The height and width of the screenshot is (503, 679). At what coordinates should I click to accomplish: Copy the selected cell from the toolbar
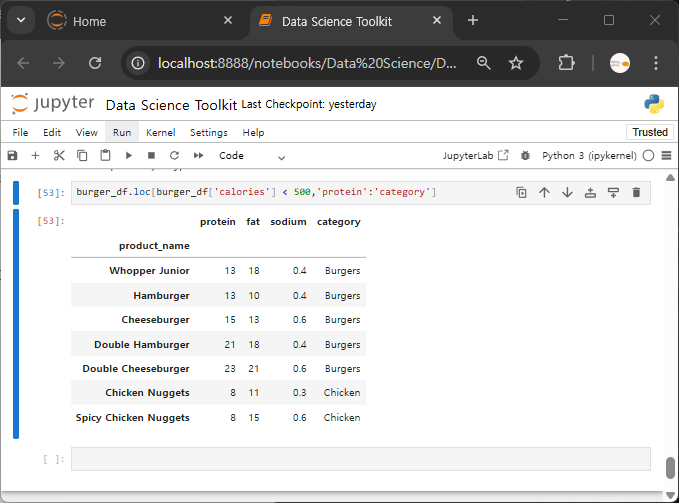point(82,155)
